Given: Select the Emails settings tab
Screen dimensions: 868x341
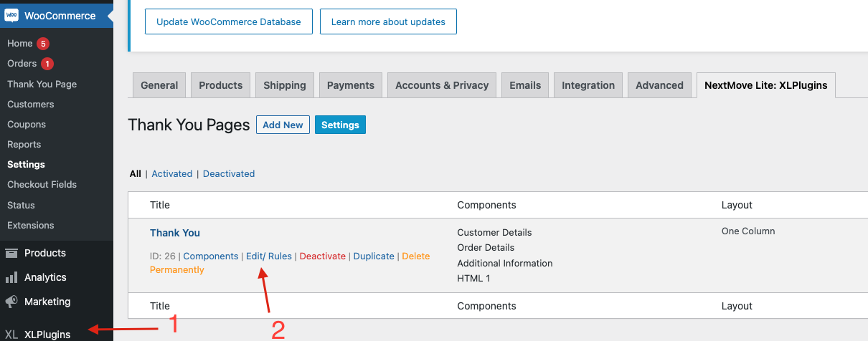Looking at the screenshot, I should 525,85.
